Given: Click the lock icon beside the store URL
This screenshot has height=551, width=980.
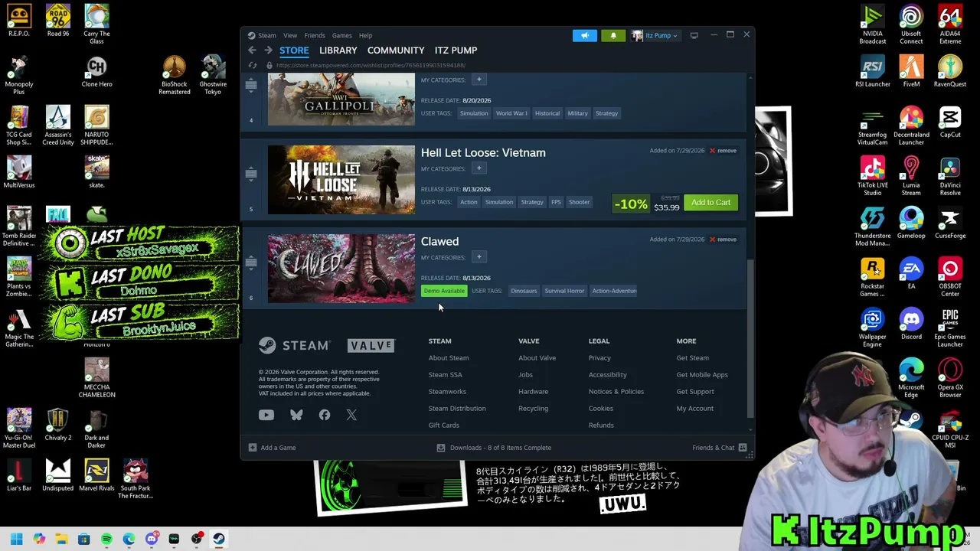Looking at the screenshot, I should (269, 65).
